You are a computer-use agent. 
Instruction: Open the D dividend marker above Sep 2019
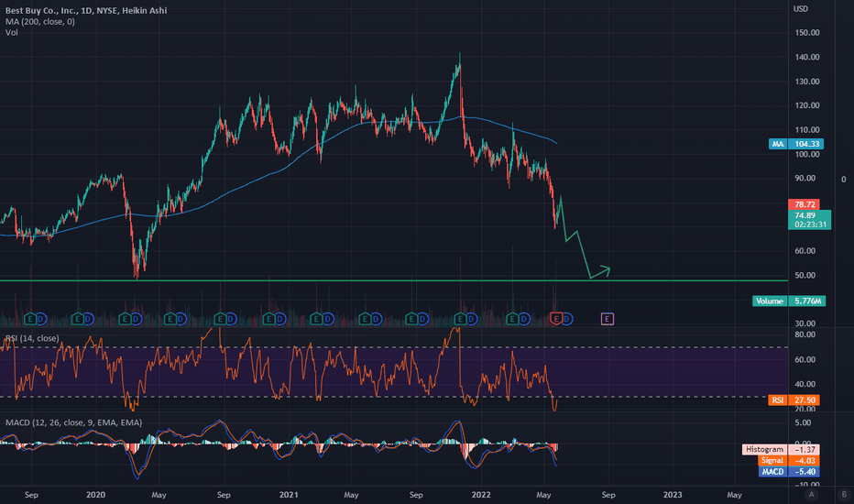pyautogui.click(x=41, y=319)
